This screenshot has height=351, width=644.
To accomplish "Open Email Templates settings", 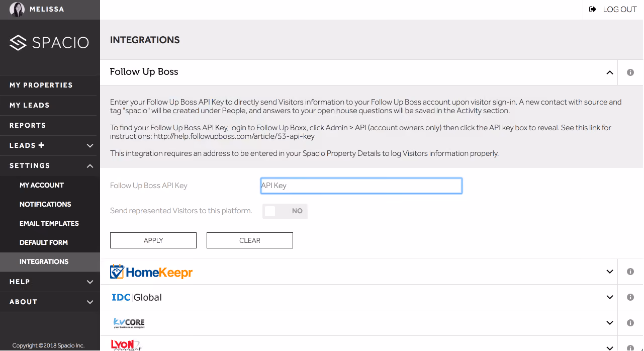I will [x=50, y=223].
